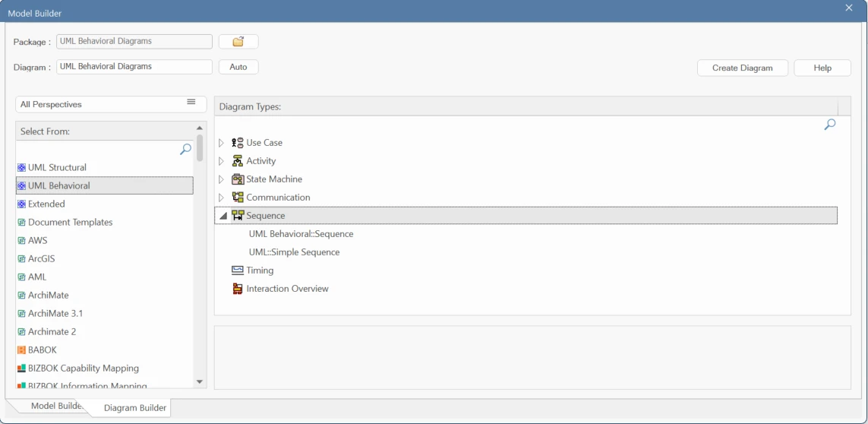Click the State Machine diagram icon
This screenshot has width=868, height=424.
point(238,179)
